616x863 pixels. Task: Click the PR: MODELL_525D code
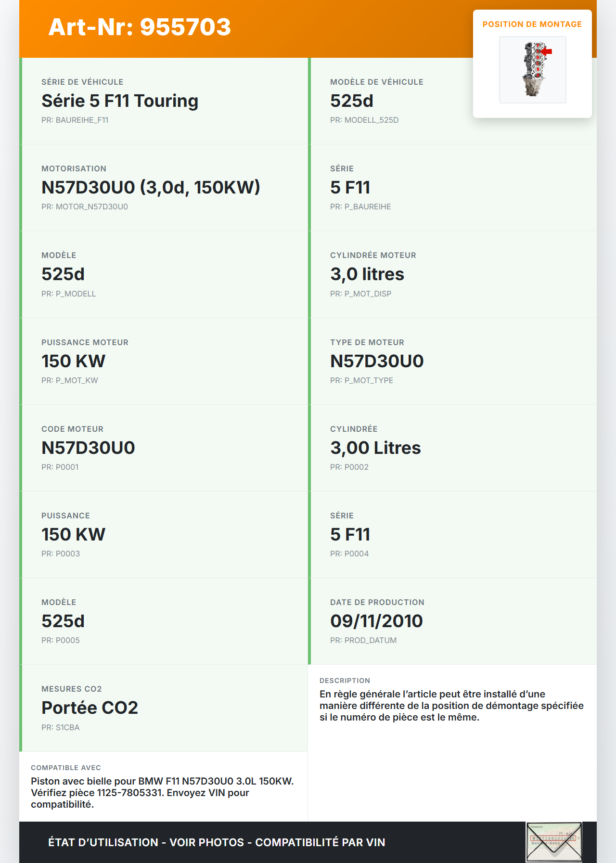click(x=364, y=120)
